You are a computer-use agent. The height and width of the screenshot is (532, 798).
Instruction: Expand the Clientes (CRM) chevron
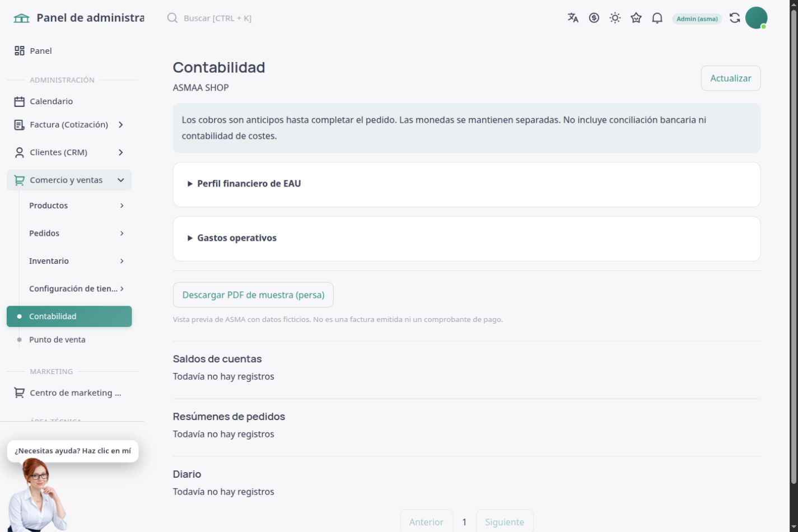coord(121,152)
